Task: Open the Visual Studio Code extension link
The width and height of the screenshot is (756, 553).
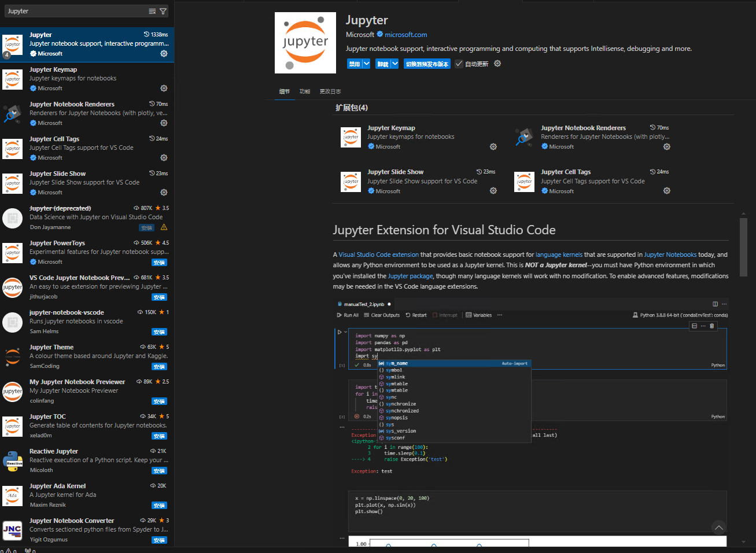Action: pos(379,255)
